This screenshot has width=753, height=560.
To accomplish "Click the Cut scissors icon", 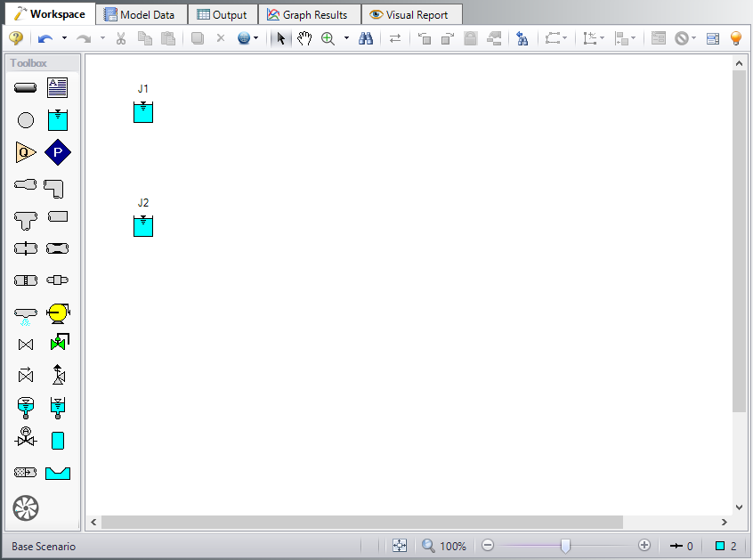I will 120,38.
